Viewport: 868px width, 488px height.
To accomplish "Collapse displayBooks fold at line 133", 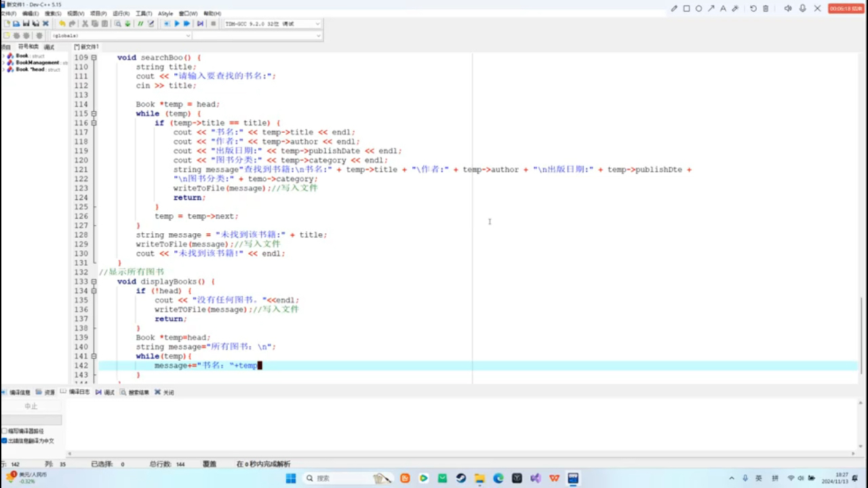I will [x=94, y=281].
